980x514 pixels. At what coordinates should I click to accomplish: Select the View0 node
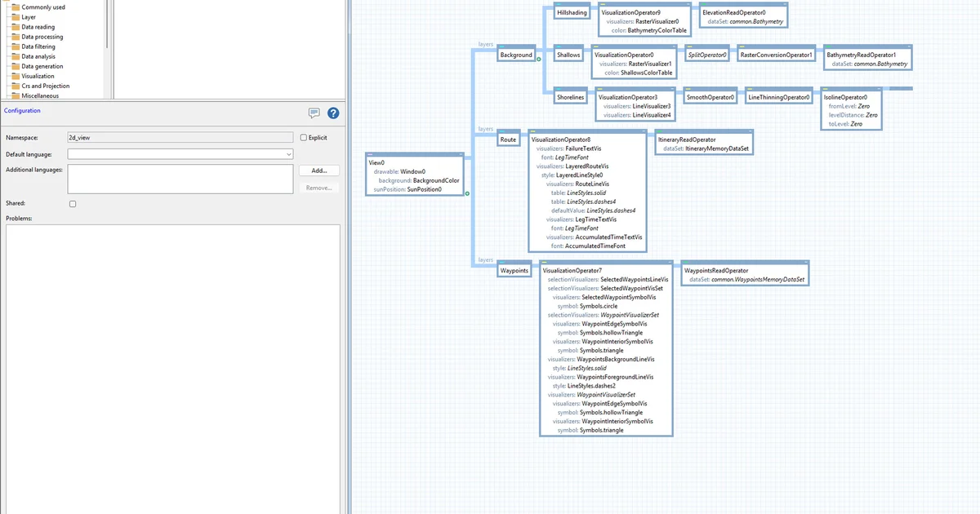pyautogui.click(x=416, y=174)
